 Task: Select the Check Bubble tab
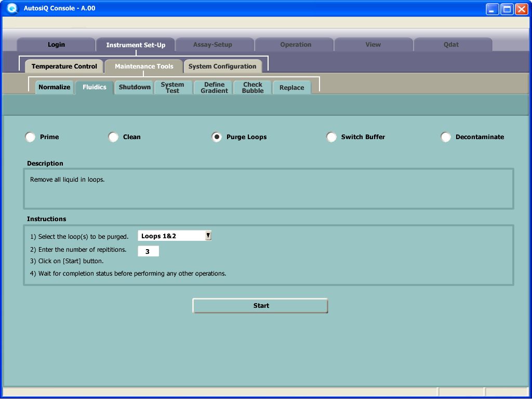(252, 87)
